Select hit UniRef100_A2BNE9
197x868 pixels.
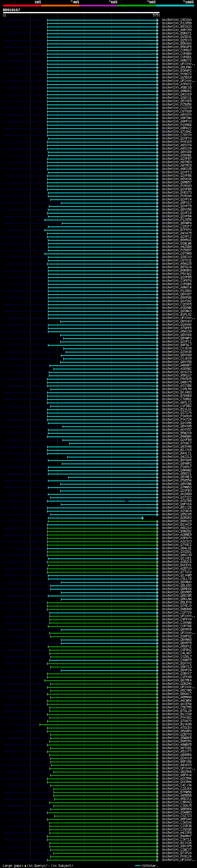(x=177, y=535)
